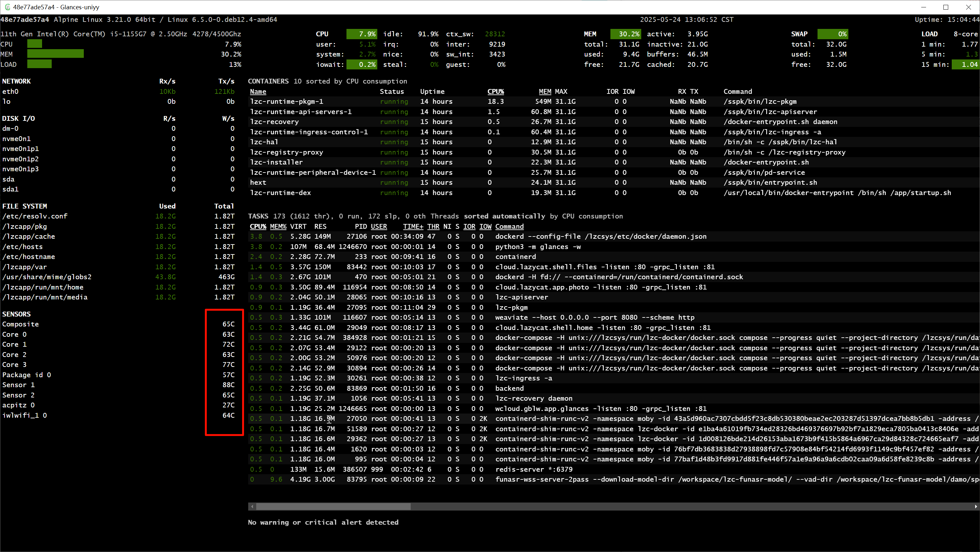Click the date time 2025-05-24 13:06:52 CST
Image resolution: width=980 pixels, height=552 pixels.
click(x=687, y=19)
